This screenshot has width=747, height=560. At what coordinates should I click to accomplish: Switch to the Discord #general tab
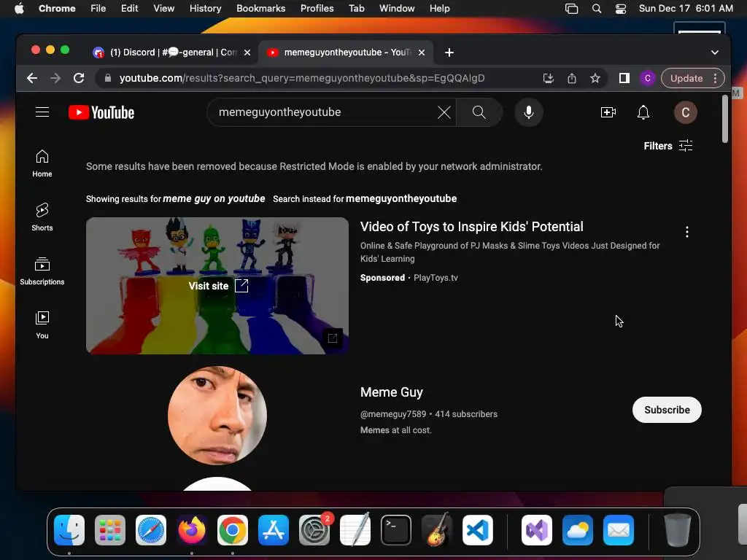(172, 52)
